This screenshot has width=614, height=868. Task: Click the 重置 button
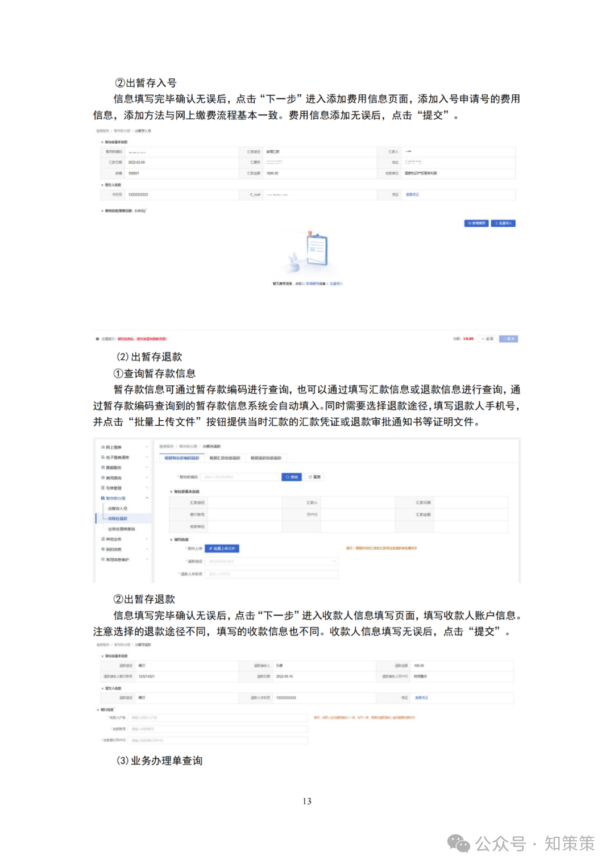pyautogui.click(x=314, y=477)
